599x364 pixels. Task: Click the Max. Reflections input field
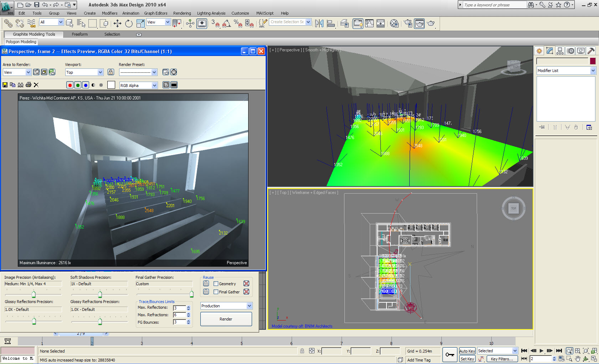click(179, 308)
